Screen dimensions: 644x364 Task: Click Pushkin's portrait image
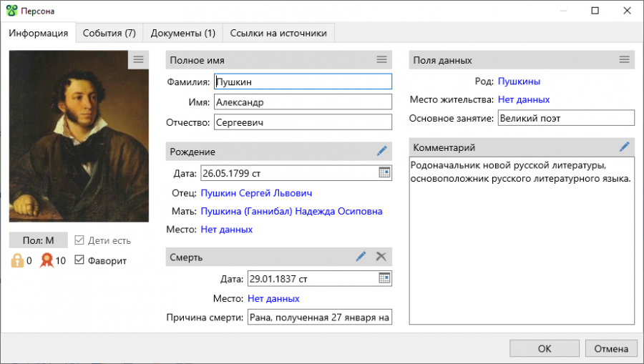click(79, 136)
